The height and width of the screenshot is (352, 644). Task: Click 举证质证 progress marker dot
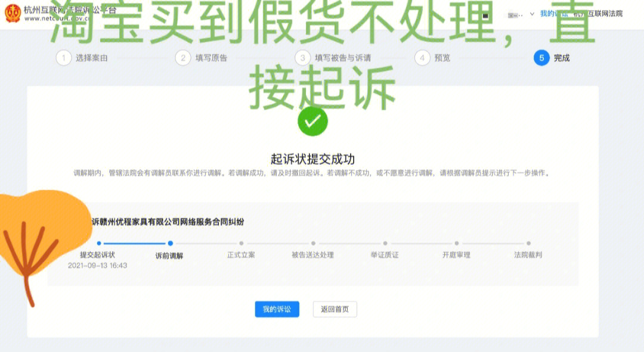coord(385,243)
